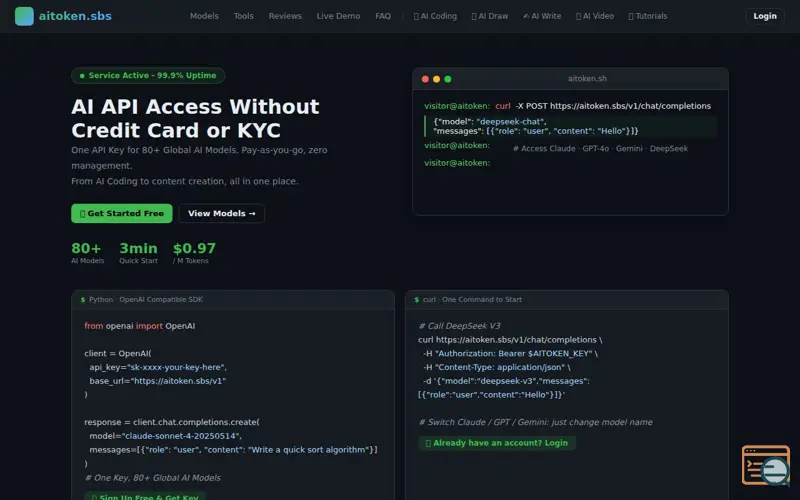The width and height of the screenshot is (800, 500).
Task: Click the 80+ AI Models stat
Action: click(87, 253)
